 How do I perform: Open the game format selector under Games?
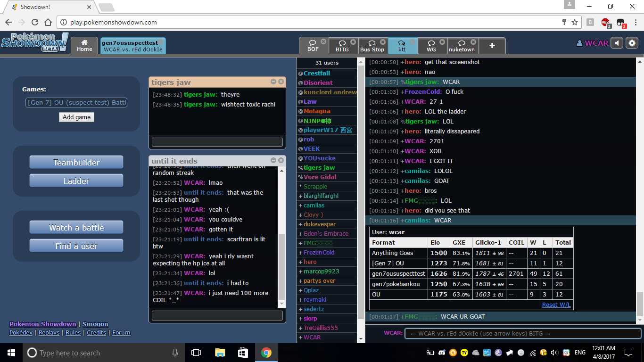pyautogui.click(x=76, y=102)
